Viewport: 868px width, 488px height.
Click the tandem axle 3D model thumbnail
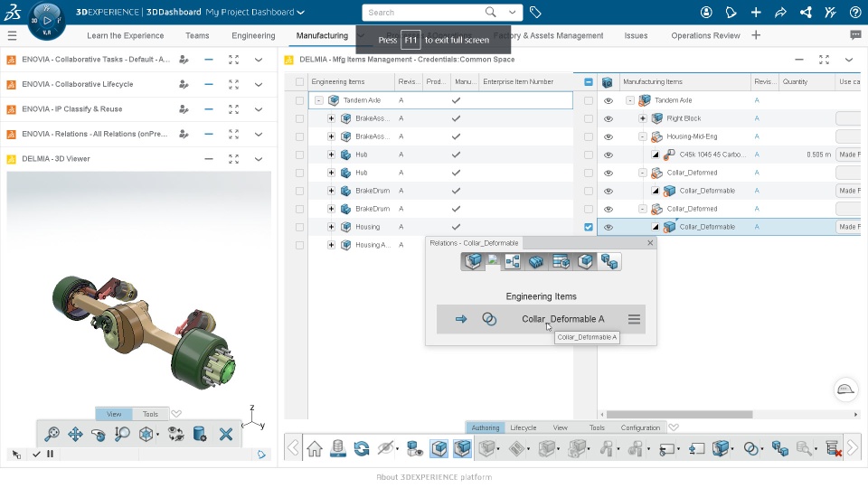(x=145, y=332)
